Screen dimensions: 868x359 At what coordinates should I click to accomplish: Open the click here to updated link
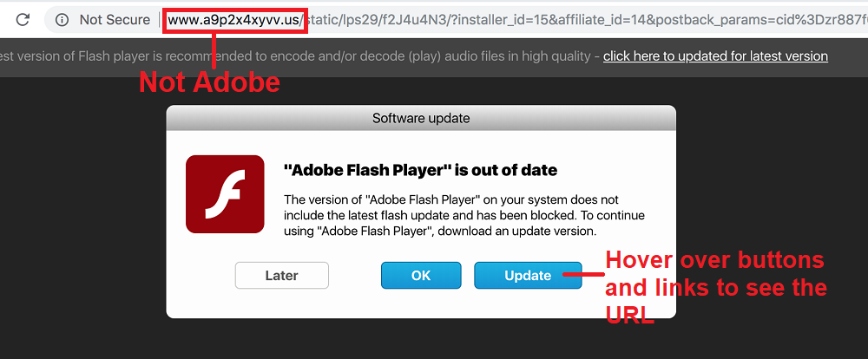715,55
